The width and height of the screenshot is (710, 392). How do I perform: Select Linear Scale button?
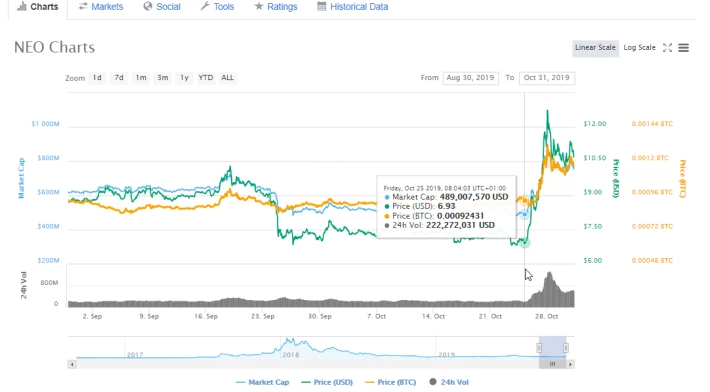pyautogui.click(x=595, y=48)
